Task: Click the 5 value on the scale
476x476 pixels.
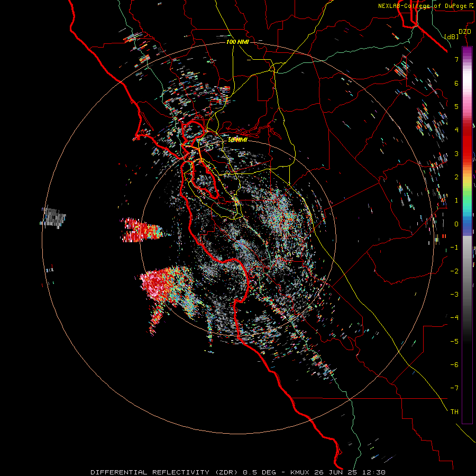Action: point(456,106)
